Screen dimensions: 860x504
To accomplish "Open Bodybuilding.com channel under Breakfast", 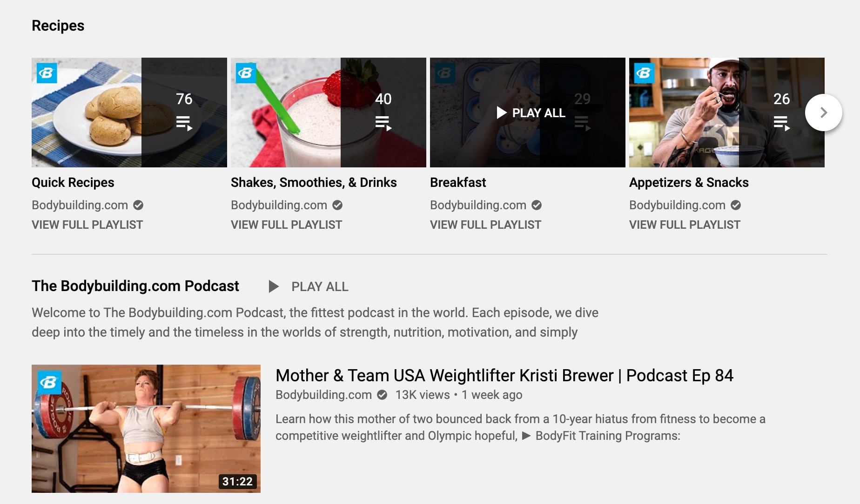I will [x=478, y=205].
